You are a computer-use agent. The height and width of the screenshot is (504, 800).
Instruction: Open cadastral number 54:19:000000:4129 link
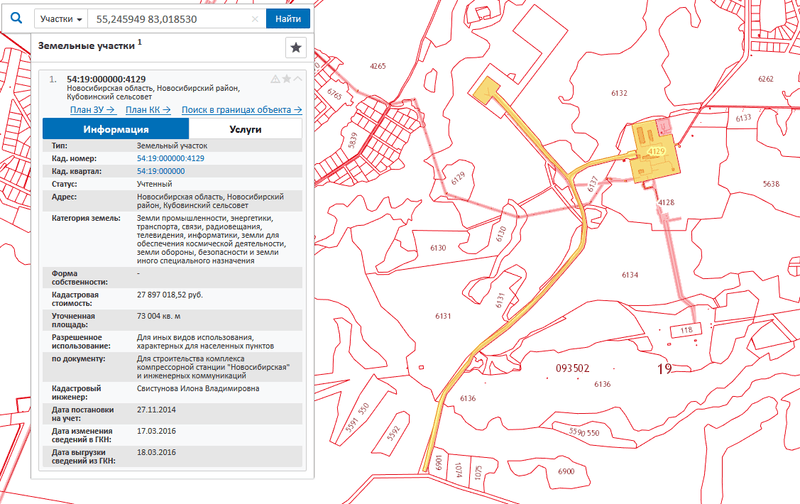[170, 158]
